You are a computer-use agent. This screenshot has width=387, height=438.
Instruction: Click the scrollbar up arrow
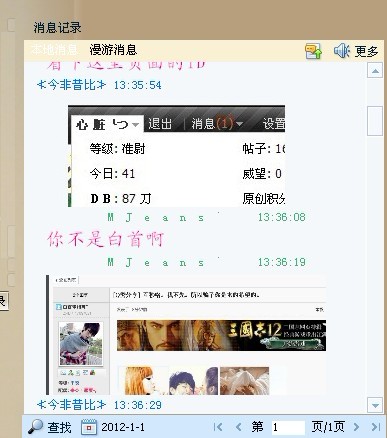pyautogui.click(x=375, y=71)
